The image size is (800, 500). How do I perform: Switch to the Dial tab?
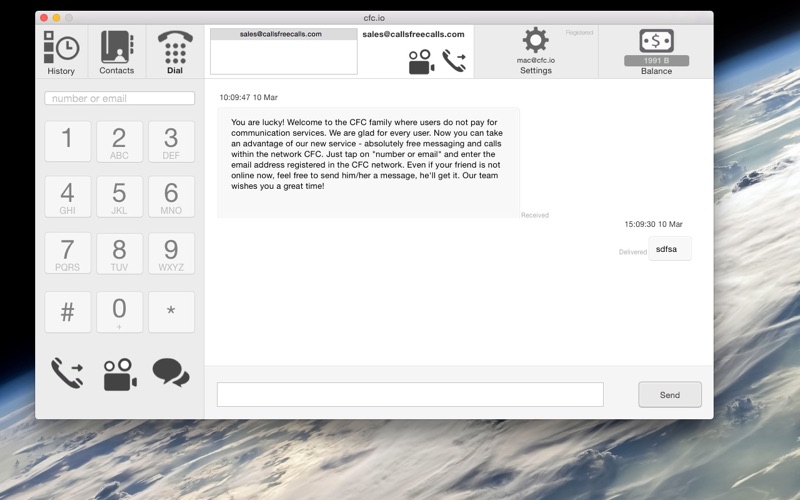click(x=175, y=52)
